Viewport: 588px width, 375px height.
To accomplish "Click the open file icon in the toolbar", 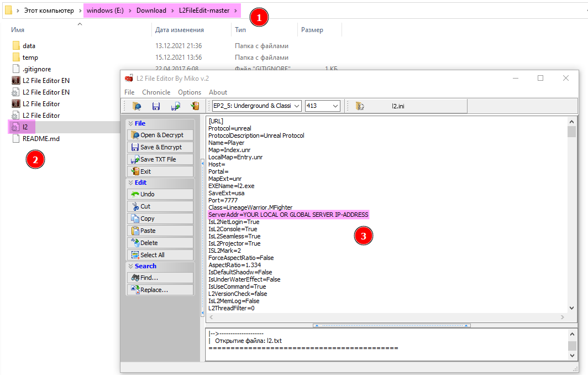I will click(x=137, y=106).
